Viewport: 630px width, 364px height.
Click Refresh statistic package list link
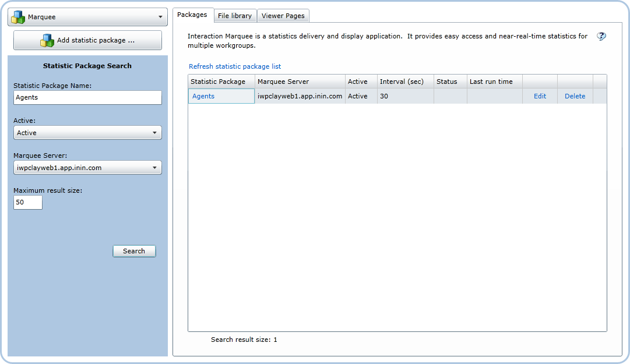[235, 66]
